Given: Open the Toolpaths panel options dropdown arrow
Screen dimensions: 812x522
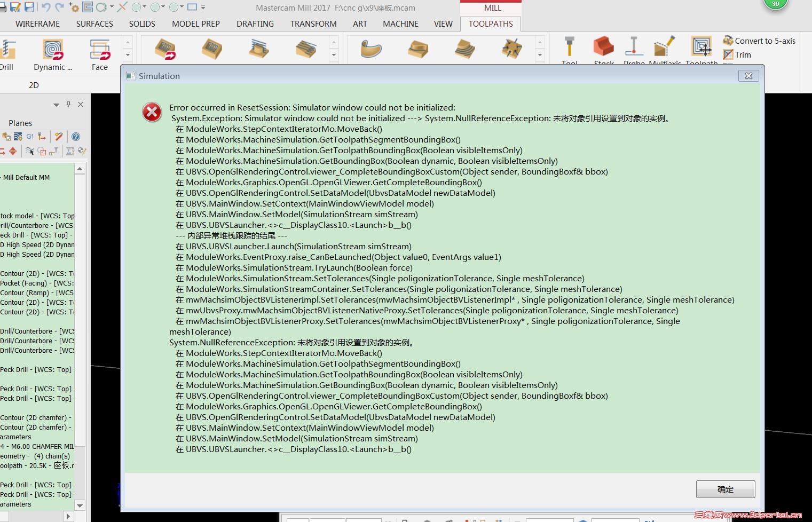Looking at the screenshot, I should click(x=56, y=105).
